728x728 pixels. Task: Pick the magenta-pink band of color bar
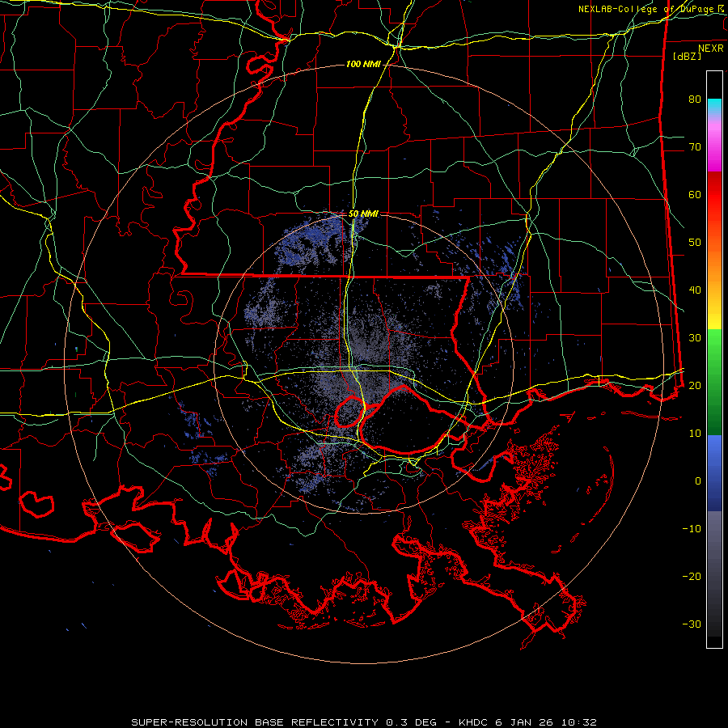[714, 144]
